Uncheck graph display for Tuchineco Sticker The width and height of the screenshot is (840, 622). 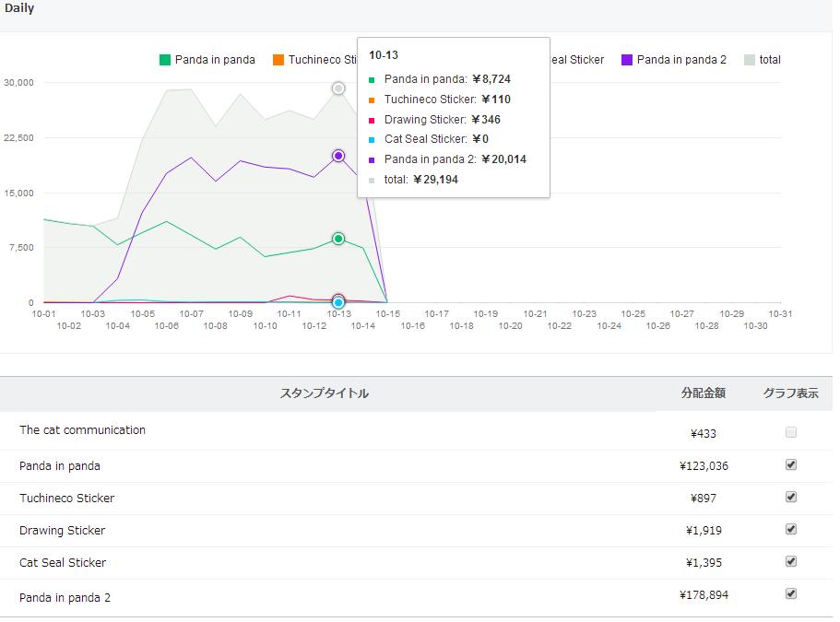coord(791,497)
